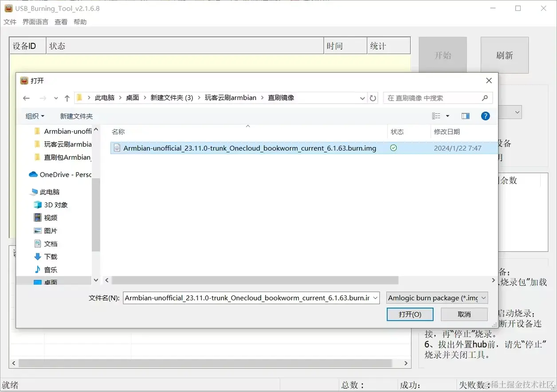Open the dropdown behind dialog's right edge
557x392 pixels.
click(x=517, y=113)
